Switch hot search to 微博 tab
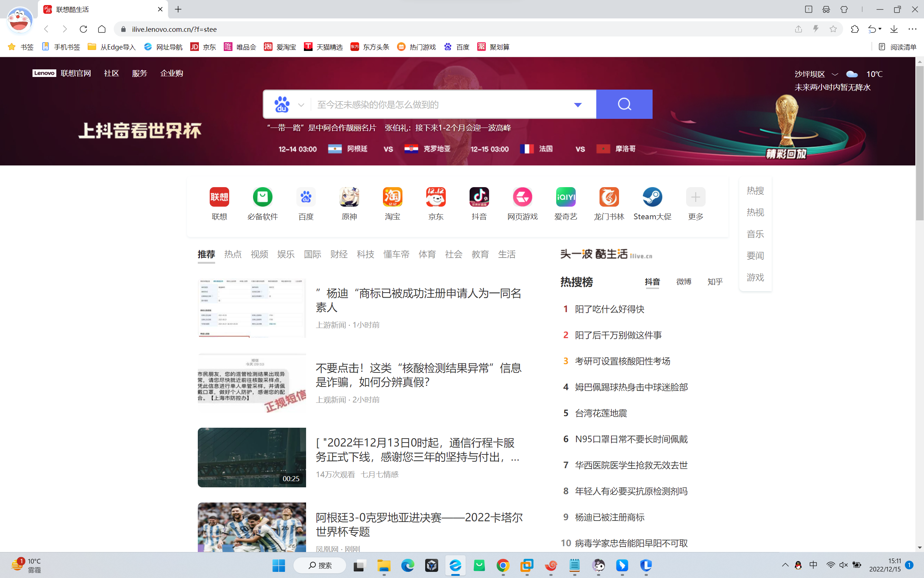924x578 pixels. click(684, 282)
